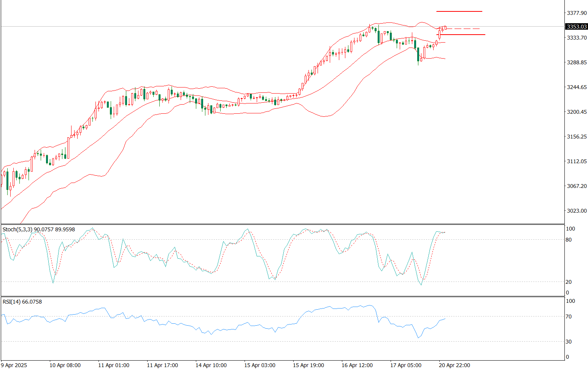The width and height of the screenshot is (588, 369).
Task: Click the RSI 30 level label
Action: coord(569,342)
